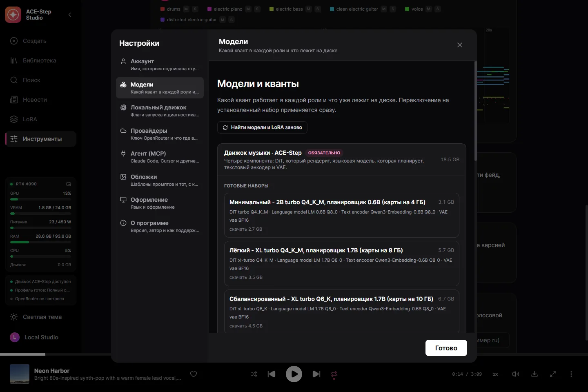Open the О программе settings tab
This screenshot has width=588, height=392.
[x=160, y=226]
